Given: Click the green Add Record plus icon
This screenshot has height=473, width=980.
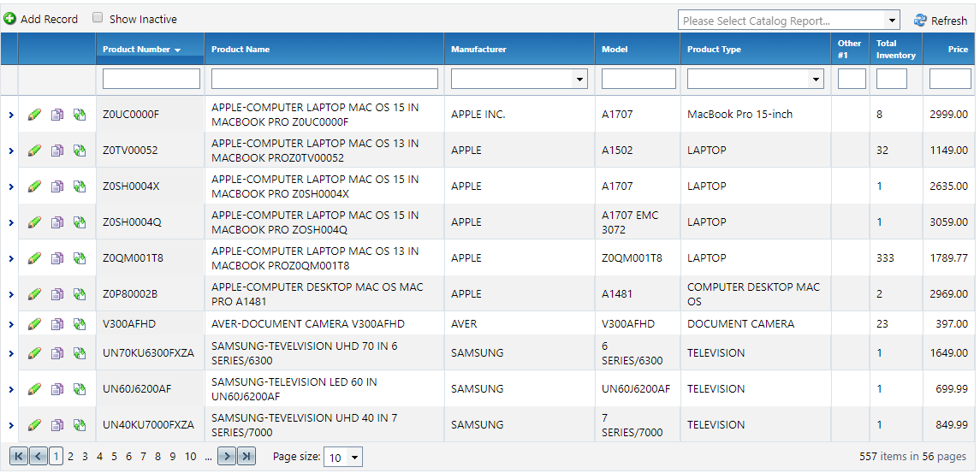Looking at the screenshot, I should point(9,19).
